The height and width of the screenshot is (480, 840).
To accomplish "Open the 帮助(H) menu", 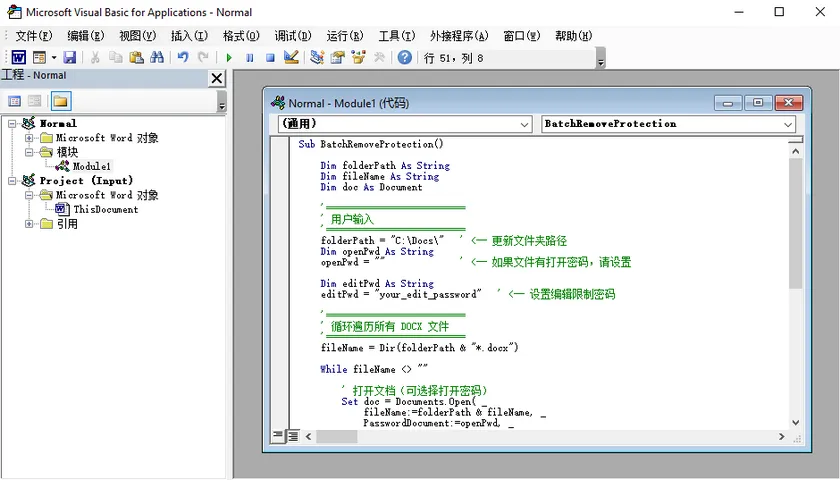I will coord(574,36).
